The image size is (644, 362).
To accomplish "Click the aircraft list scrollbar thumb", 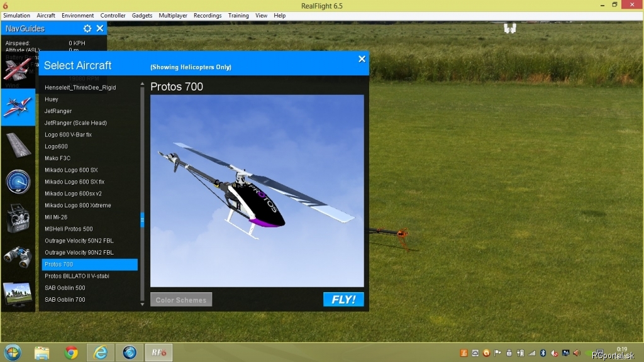I will pos(143,219).
